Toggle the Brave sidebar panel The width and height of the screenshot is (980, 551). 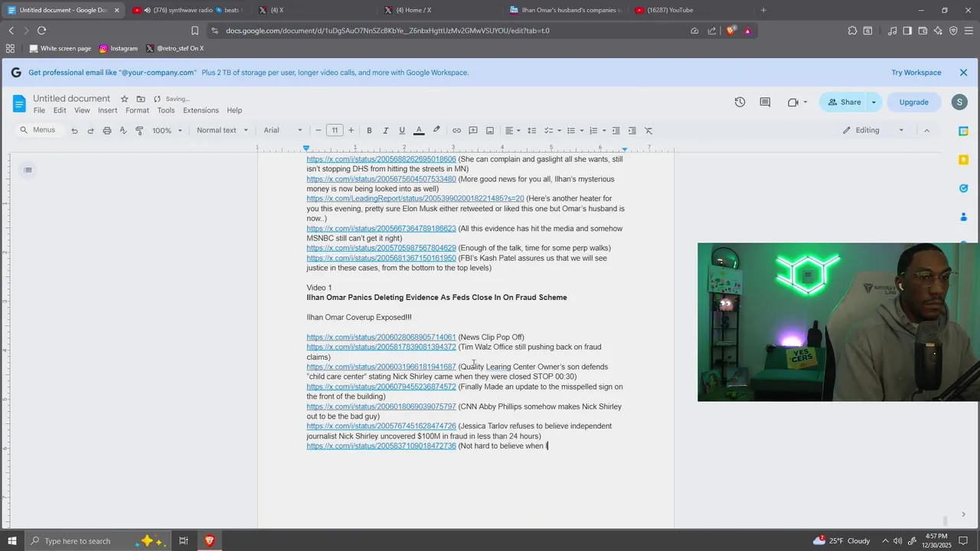pyautogui.click(x=907, y=31)
